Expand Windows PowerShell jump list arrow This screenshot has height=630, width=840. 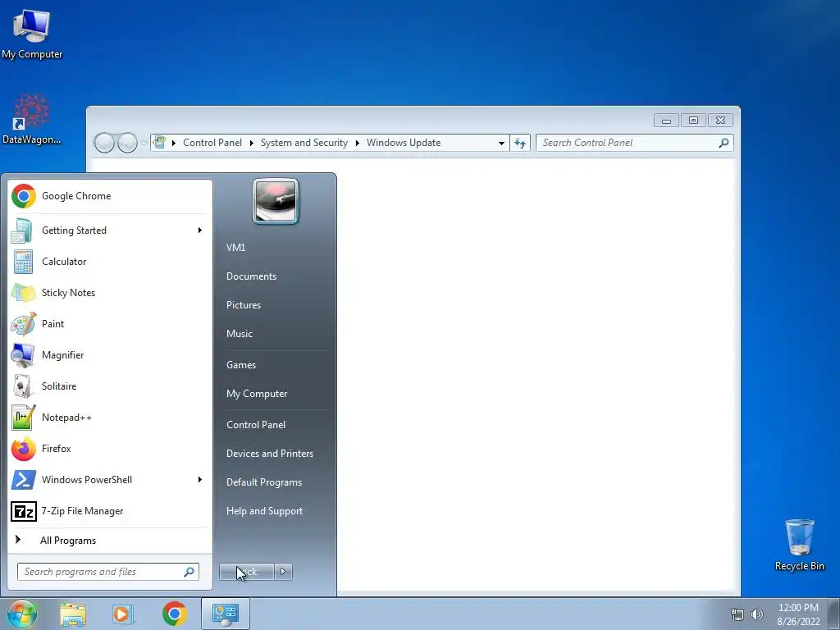click(x=200, y=479)
